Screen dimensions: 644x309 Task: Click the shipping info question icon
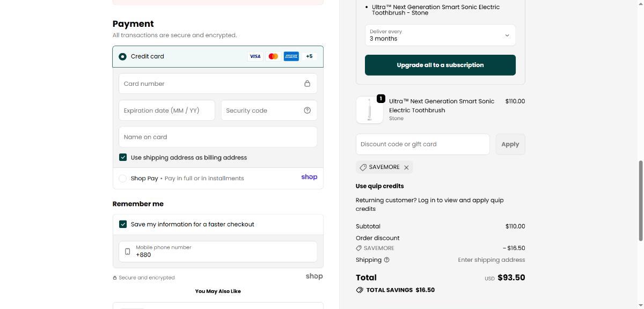[x=386, y=260]
